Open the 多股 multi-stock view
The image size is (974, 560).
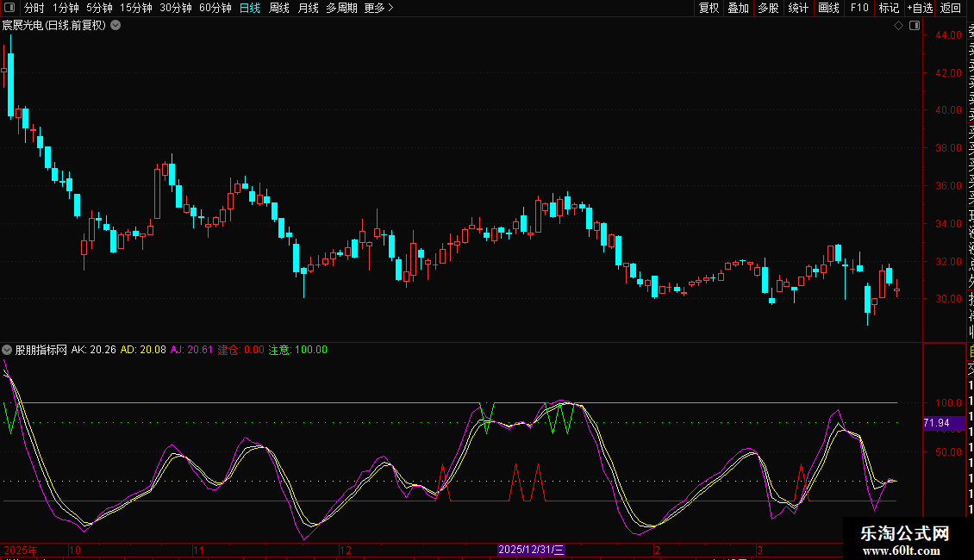pos(768,8)
